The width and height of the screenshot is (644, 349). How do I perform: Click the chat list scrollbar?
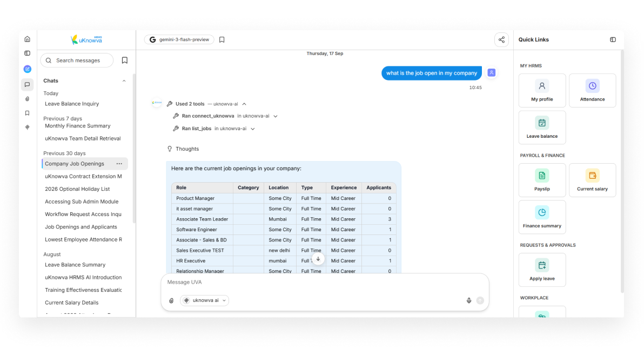tap(134, 148)
